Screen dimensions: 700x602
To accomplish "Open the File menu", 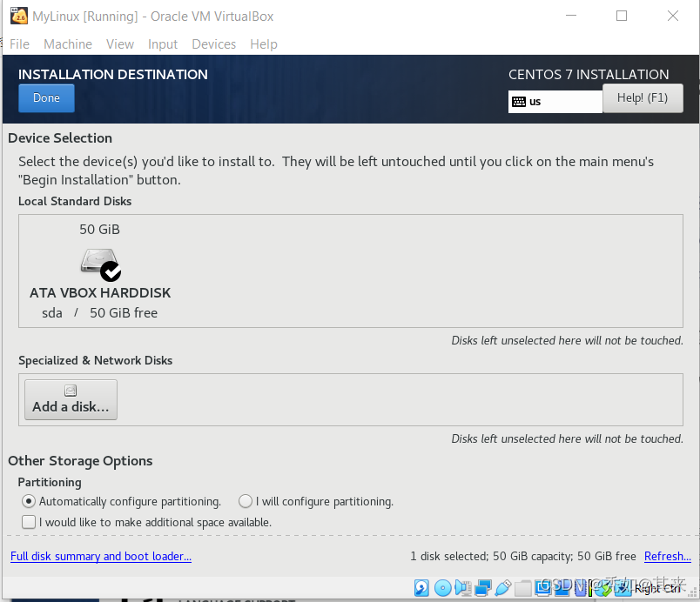I will click(19, 44).
